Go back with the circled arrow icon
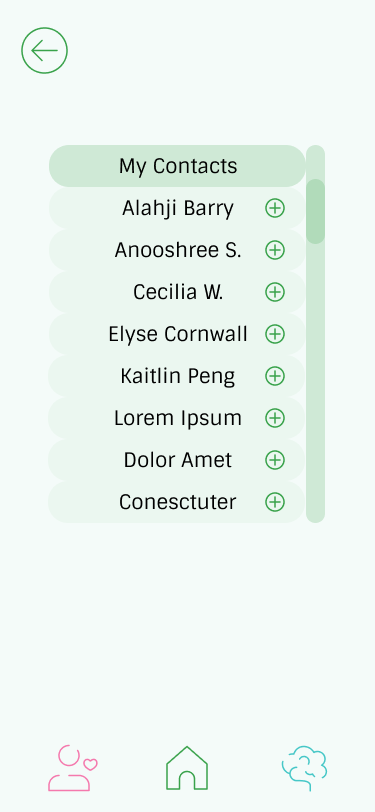This screenshot has height=812, width=375. 45,50
